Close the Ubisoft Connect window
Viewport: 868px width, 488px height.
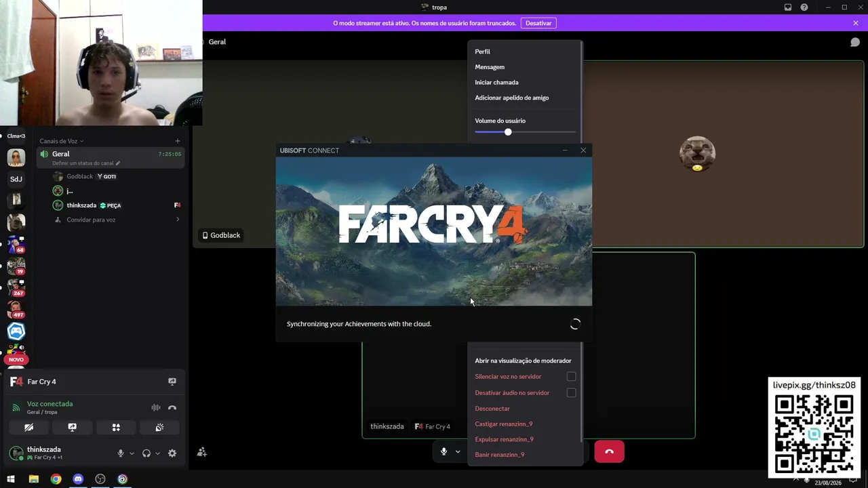[x=583, y=150]
